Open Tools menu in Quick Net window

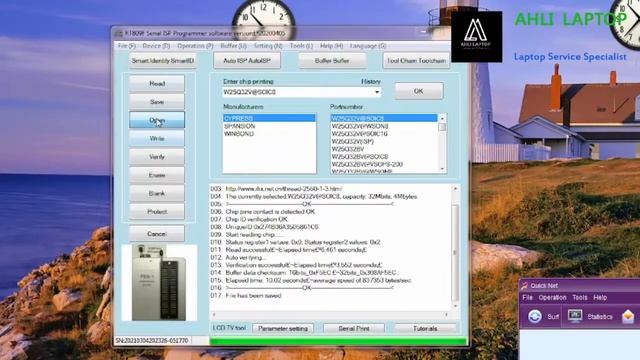(580, 298)
